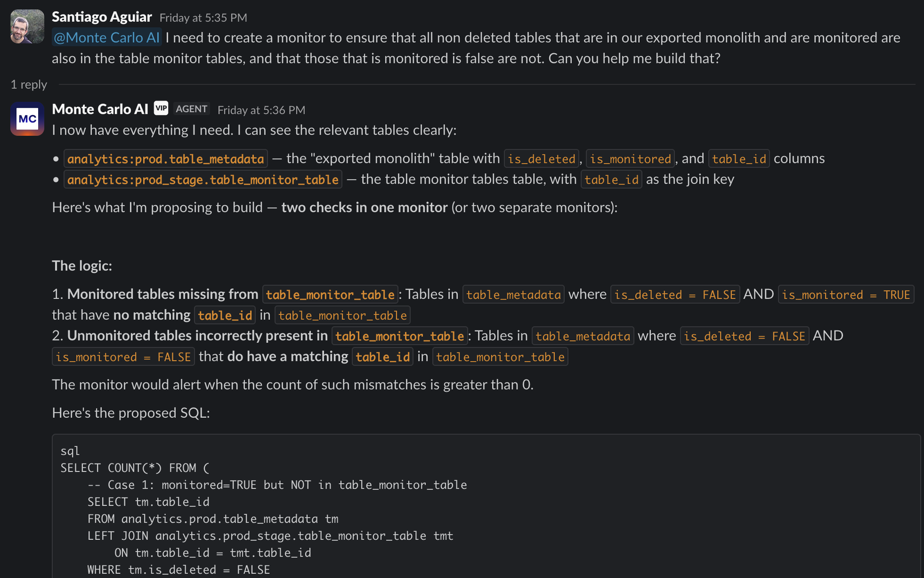Click the standalone is_monitored code chip

[x=631, y=159]
